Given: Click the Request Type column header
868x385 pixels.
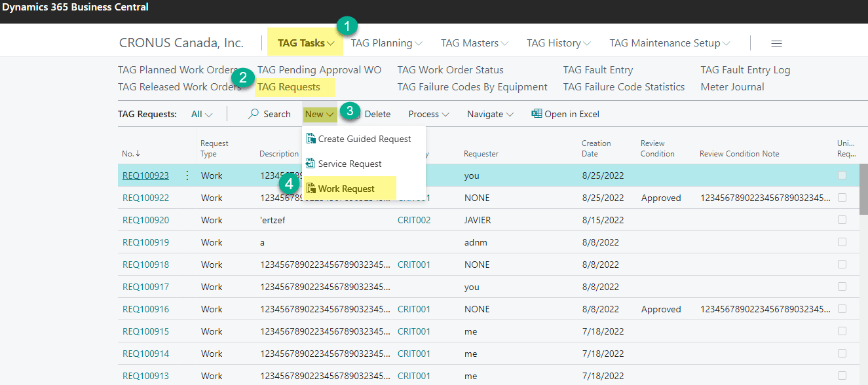Looking at the screenshot, I should coord(214,149).
